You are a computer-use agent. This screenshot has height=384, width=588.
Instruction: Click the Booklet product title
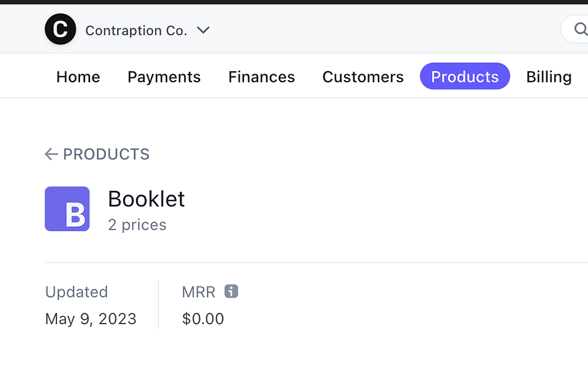tap(146, 199)
